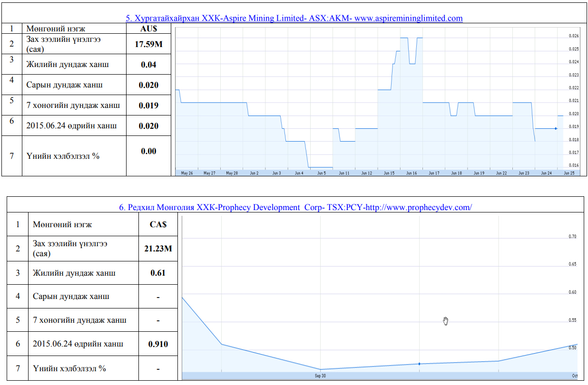
Task: Click the 0.70 label on the Prophecy chart axis
Action: pos(573,237)
